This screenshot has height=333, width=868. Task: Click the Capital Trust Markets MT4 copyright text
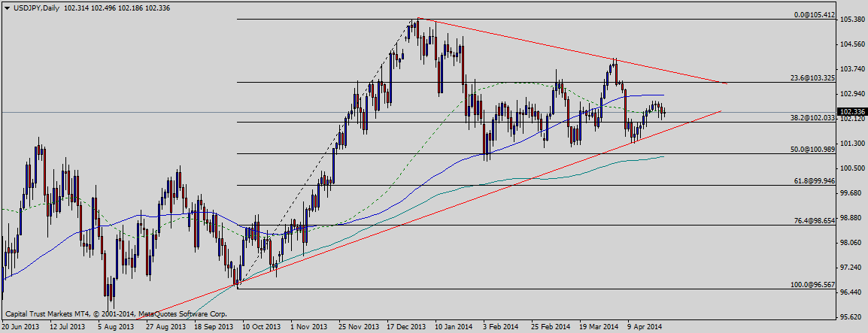116,313
